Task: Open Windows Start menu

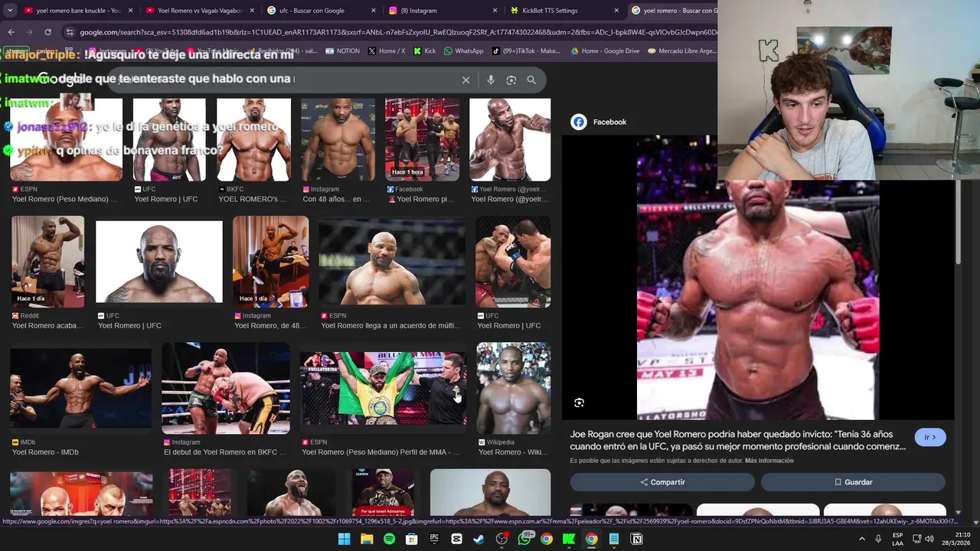Action: 345,539
